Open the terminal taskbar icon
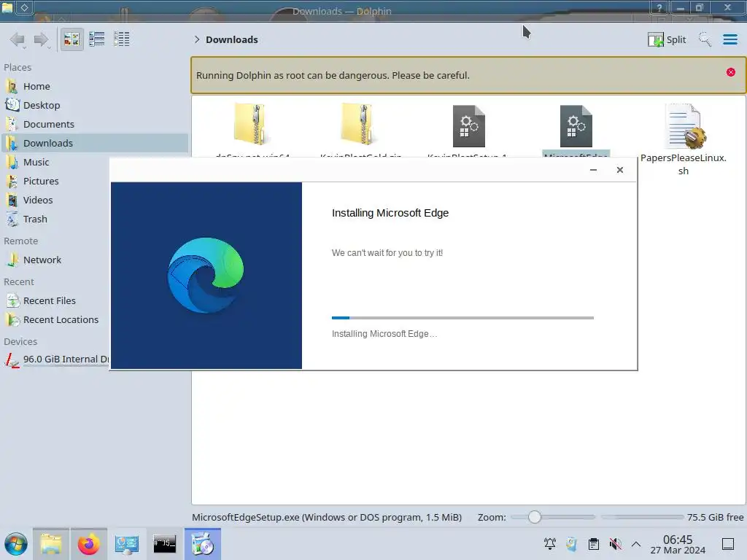Image resolution: width=747 pixels, height=560 pixels. point(164,544)
